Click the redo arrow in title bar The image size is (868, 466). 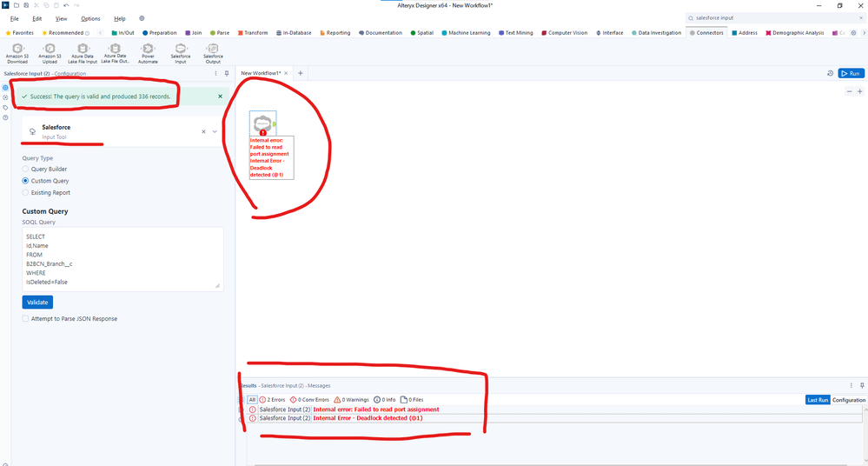(76, 5)
